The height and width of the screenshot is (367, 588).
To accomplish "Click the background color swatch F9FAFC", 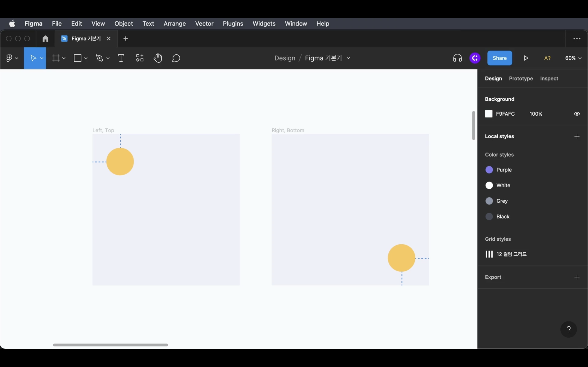I will (489, 114).
